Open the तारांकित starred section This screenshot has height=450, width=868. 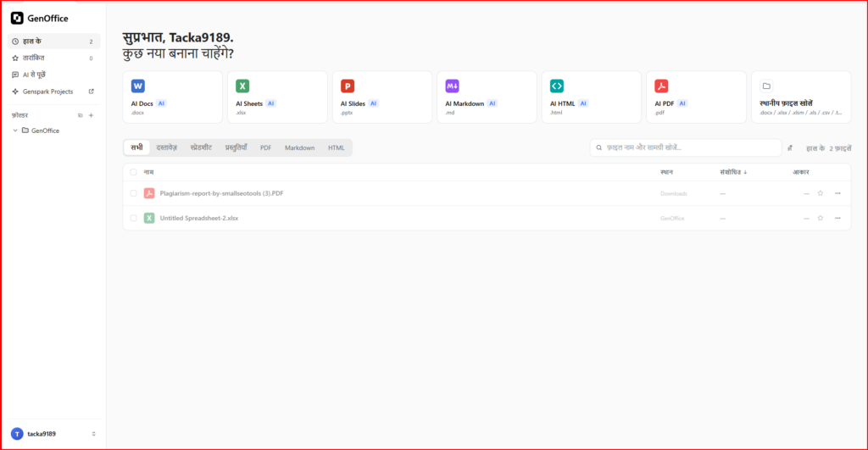[53, 58]
